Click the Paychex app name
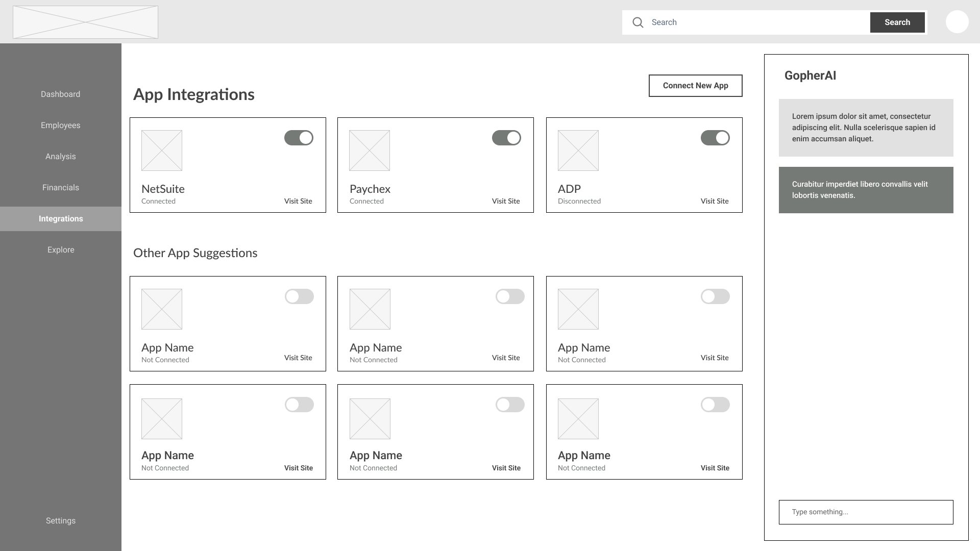 tap(370, 189)
